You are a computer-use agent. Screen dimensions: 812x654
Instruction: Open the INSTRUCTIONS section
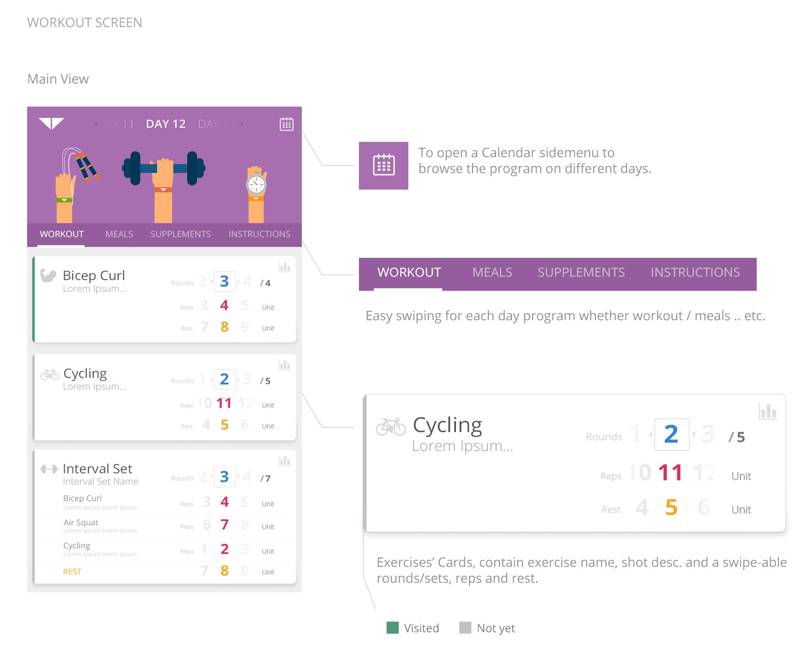click(259, 234)
